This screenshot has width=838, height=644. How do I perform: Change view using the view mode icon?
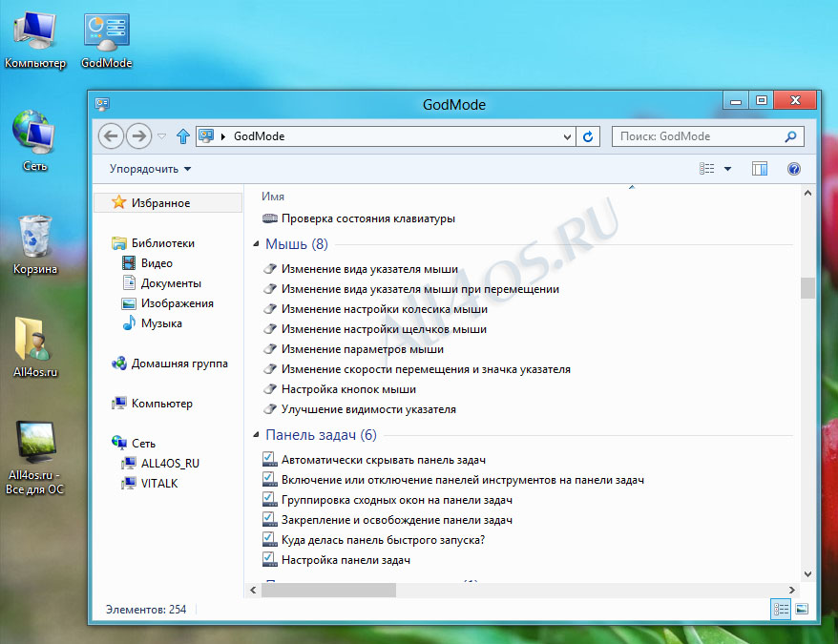(x=706, y=169)
